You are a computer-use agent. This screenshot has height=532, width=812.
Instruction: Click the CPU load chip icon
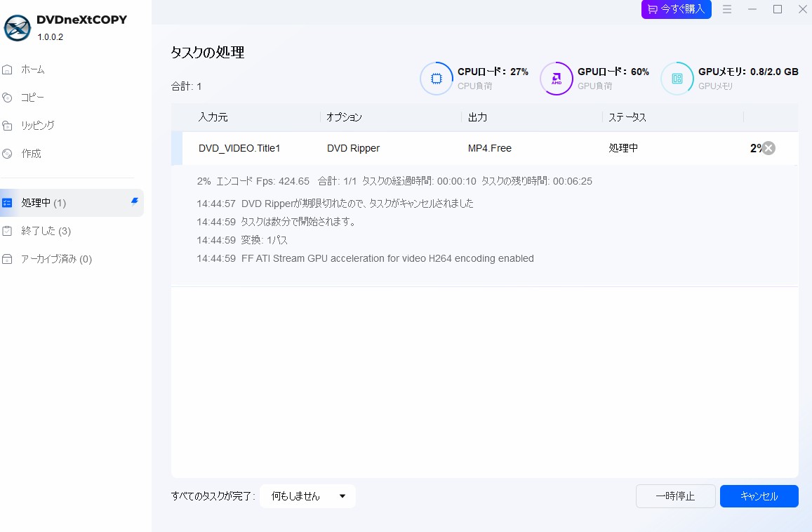[436, 78]
